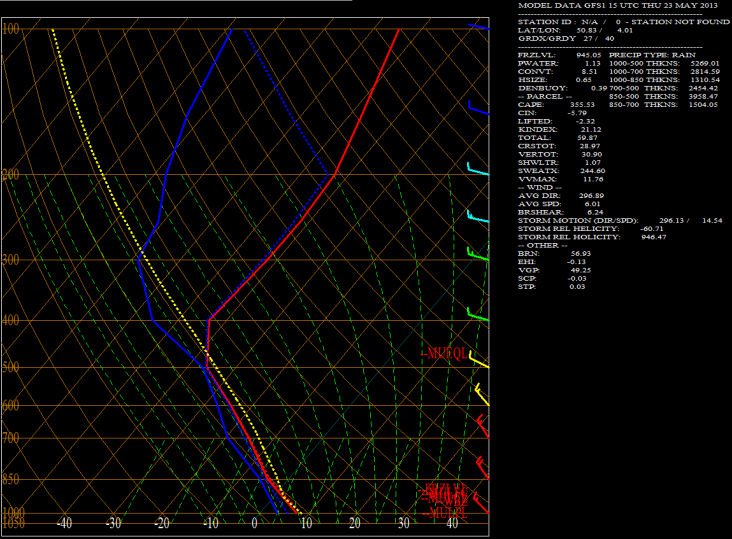
Task: Select the CONVT value 8.51
Action: click(589, 72)
